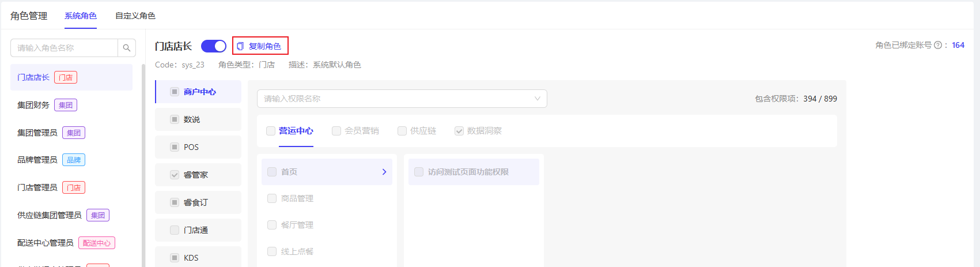Switch to the 自定义角色 tab
The height and width of the screenshot is (267, 980).
coord(135,16)
